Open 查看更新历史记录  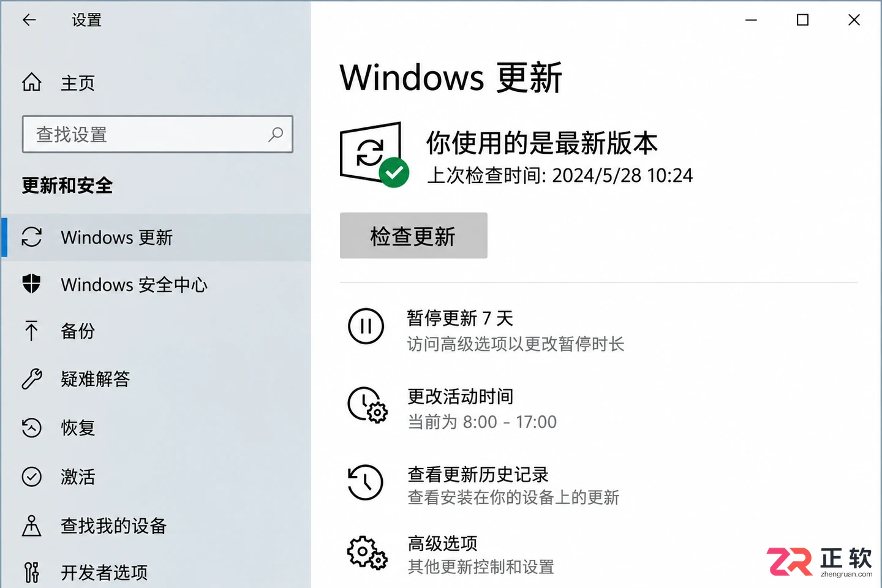pos(478,474)
